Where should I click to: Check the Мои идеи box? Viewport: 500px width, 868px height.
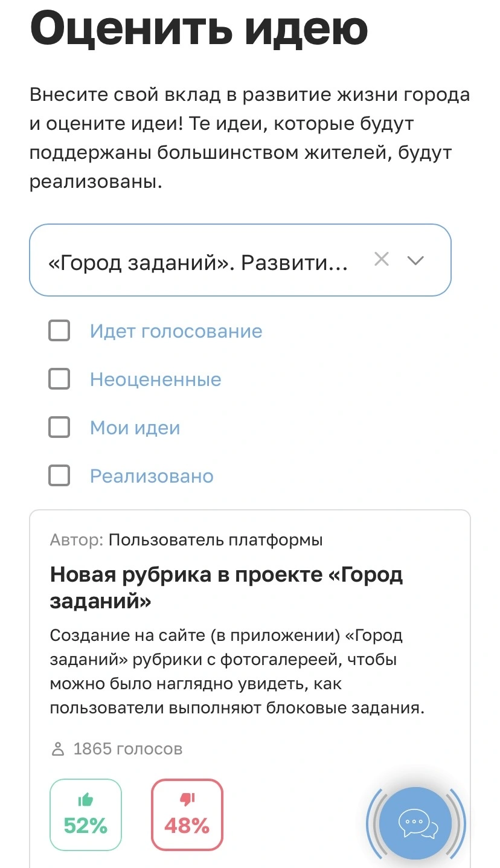point(59,428)
